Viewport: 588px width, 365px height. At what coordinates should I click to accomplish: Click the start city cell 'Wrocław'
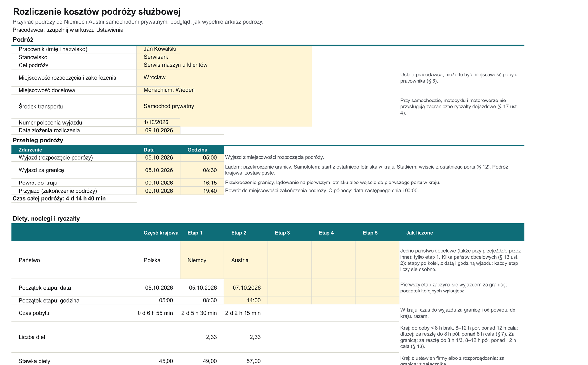pyautogui.click(x=224, y=78)
